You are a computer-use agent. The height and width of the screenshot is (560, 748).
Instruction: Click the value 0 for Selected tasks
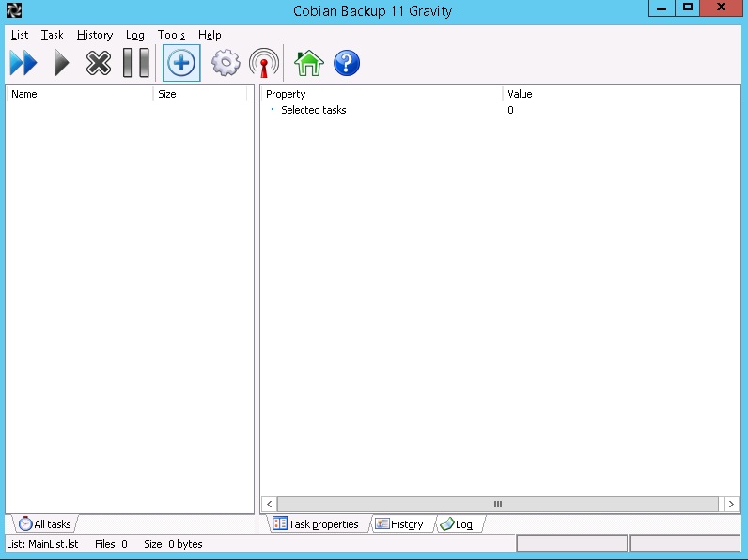pyautogui.click(x=510, y=110)
